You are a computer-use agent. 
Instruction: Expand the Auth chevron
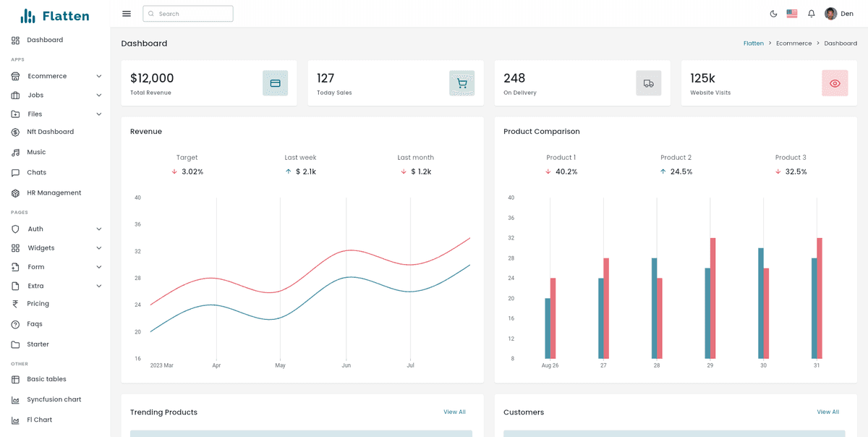pyautogui.click(x=99, y=229)
